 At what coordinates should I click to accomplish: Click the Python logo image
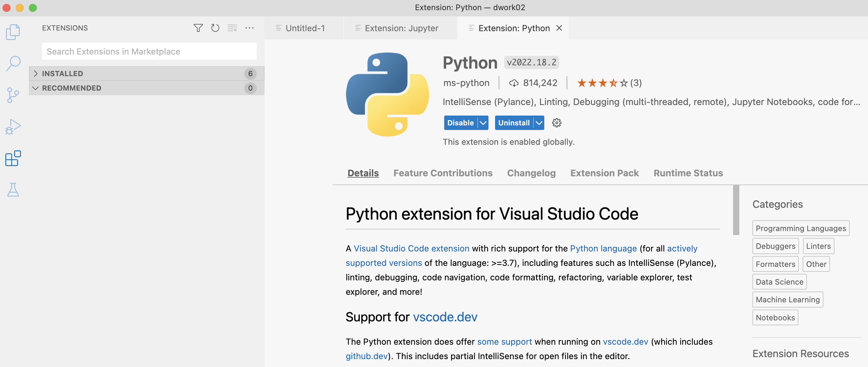tap(387, 94)
